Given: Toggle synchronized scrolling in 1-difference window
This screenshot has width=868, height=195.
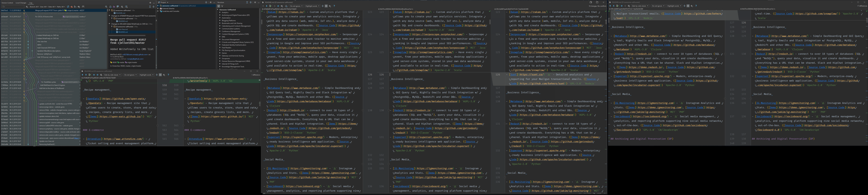Looking at the screenshot, I should pos(160,75).
